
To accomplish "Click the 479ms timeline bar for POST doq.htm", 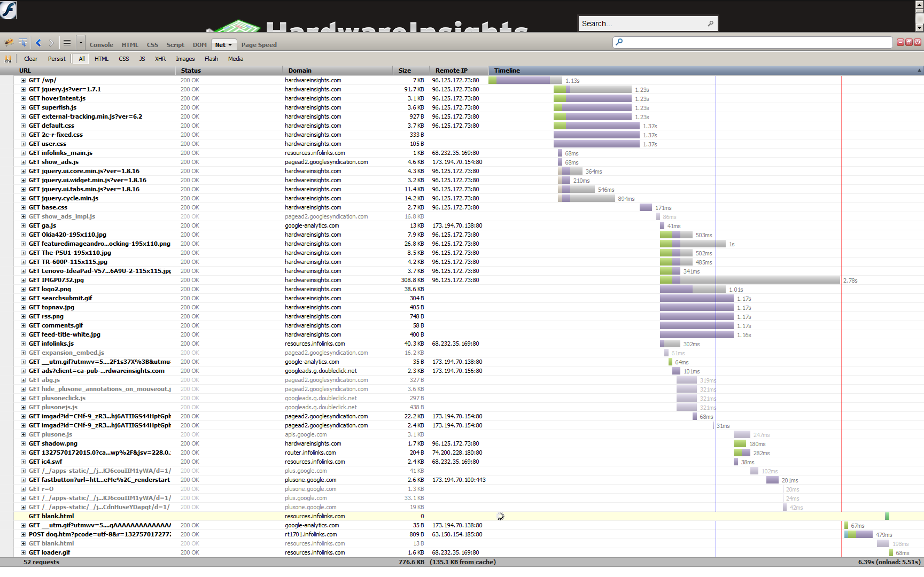I will pos(858,535).
